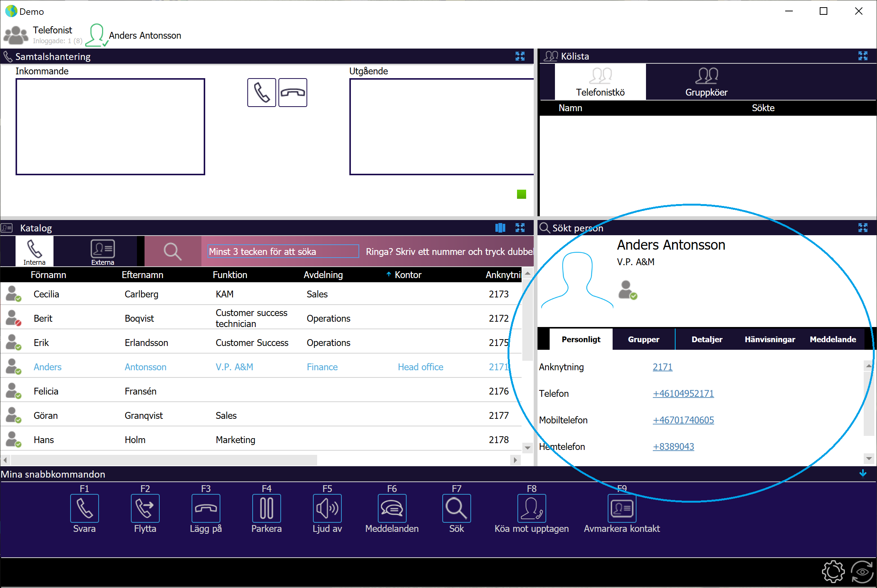Click the Telefonist group icon
Viewport: 877px width, 588px height.
click(16, 35)
